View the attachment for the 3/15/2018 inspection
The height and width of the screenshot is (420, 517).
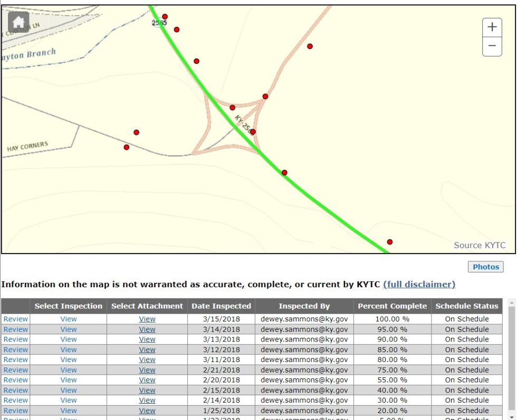pos(147,319)
